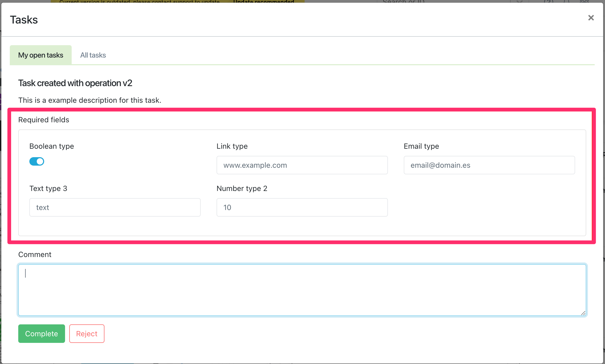The width and height of the screenshot is (605, 364).
Task: Enable Boolean type toggle switch
Action: pyautogui.click(x=37, y=161)
